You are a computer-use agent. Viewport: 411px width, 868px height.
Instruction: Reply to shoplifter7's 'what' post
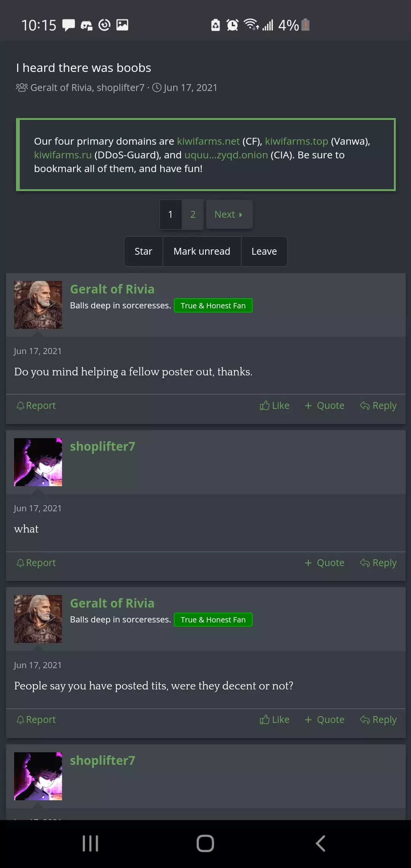pyautogui.click(x=378, y=563)
